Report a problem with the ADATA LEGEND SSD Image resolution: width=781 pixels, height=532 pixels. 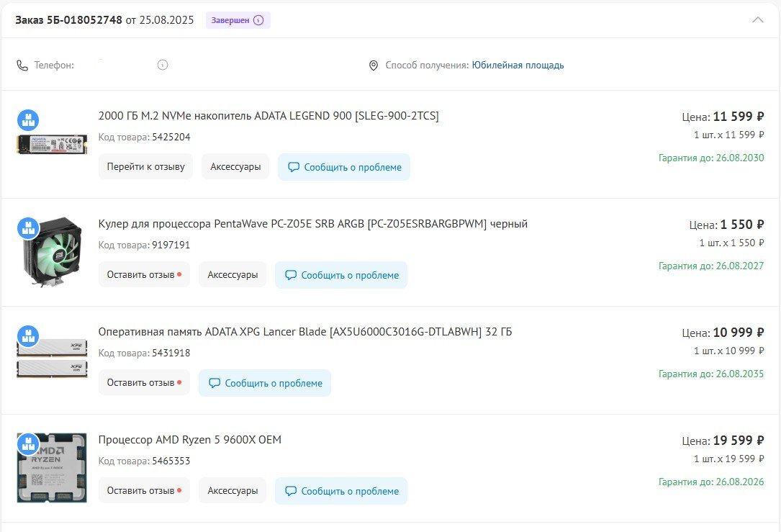pos(344,167)
